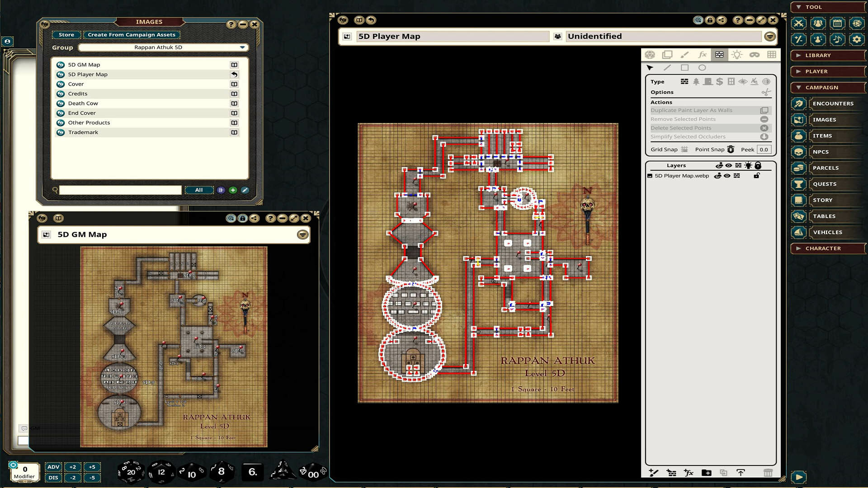Collapse the CAMPAIGN sidebar section
Image resolution: width=868 pixels, height=488 pixels.
pos(827,87)
